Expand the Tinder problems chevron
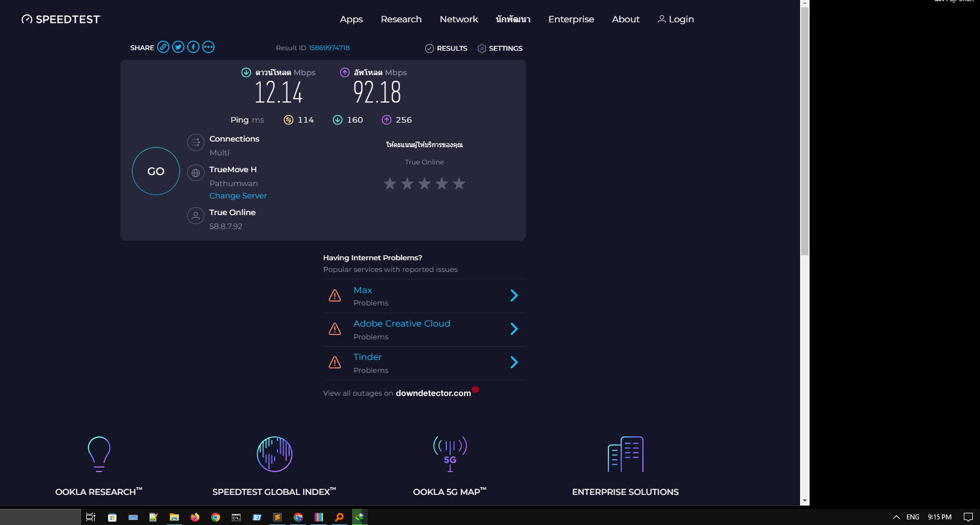 [514, 362]
